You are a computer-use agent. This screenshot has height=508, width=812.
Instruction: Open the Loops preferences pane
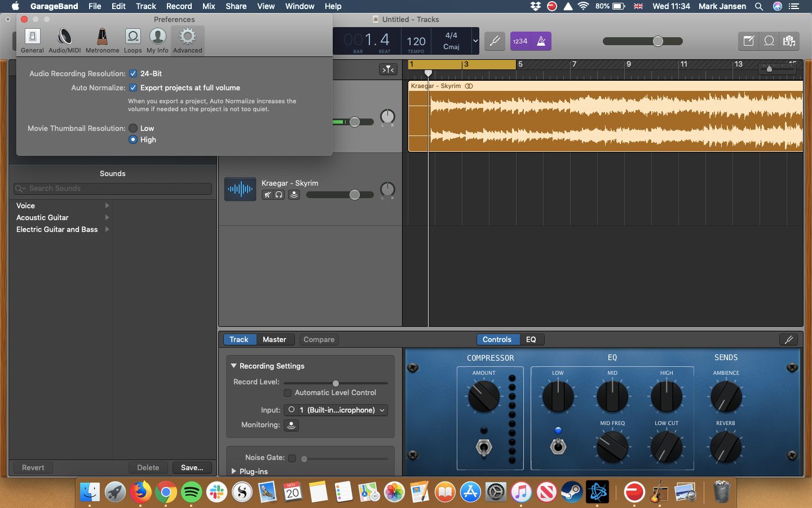point(133,41)
